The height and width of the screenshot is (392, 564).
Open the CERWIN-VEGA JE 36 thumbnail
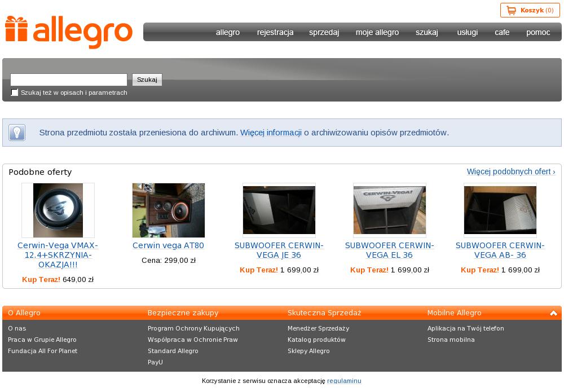click(x=279, y=210)
